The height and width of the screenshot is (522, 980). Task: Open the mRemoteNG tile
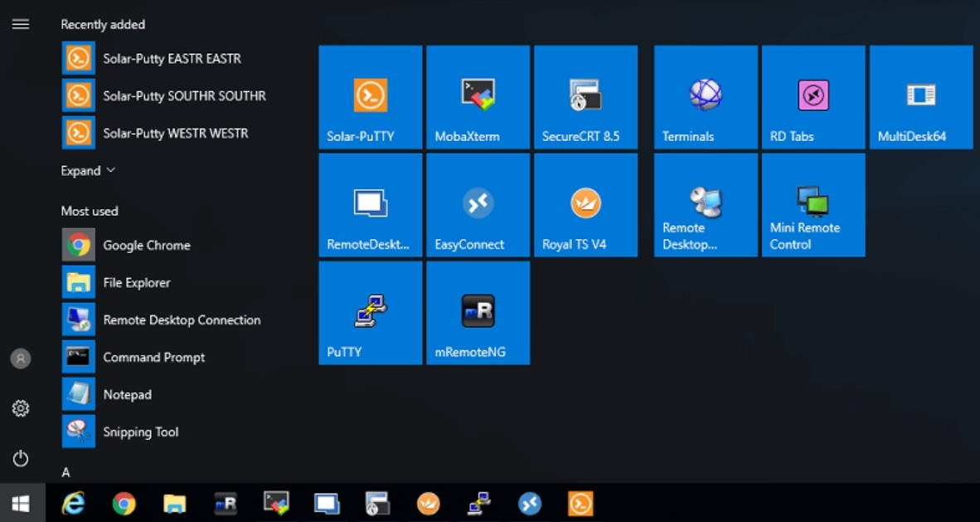[478, 313]
